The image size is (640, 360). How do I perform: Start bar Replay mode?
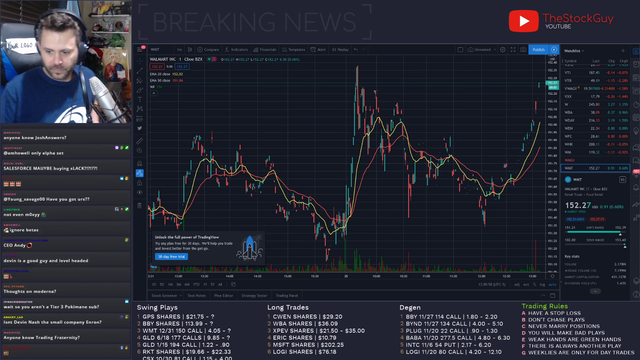click(x=340, y=49)
